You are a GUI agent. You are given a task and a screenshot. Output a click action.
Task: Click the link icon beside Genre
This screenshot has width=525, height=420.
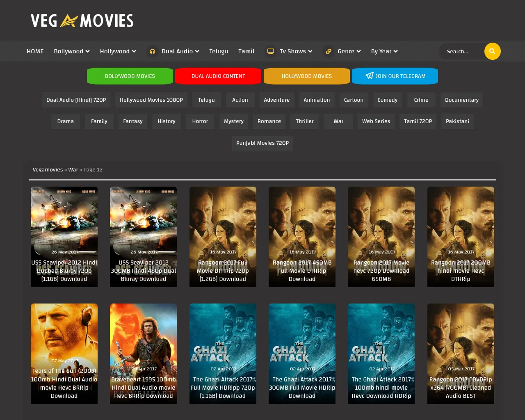pos(329,51)
